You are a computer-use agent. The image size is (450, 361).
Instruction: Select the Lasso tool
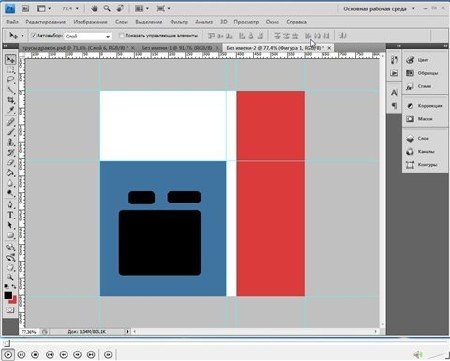10,80
